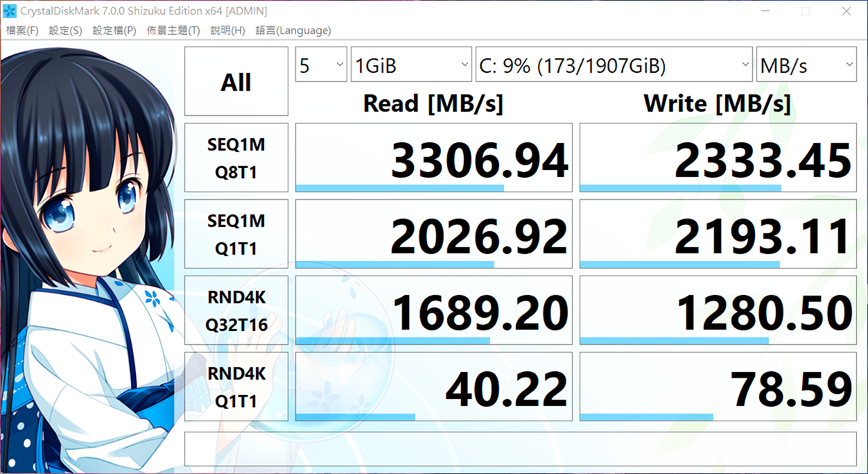Open the 檔案(F) menu
The height and width of the screenshot is (474, 868).
tap(22, 31)
